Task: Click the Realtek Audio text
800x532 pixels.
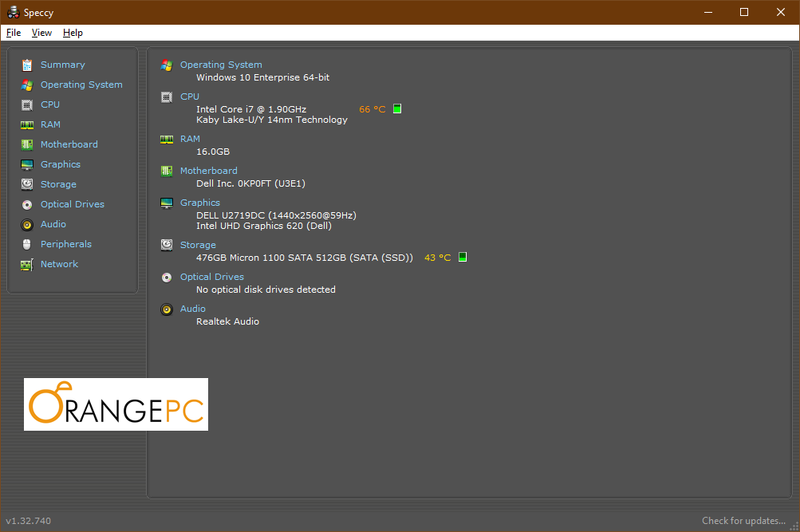Action: point(227,321)
